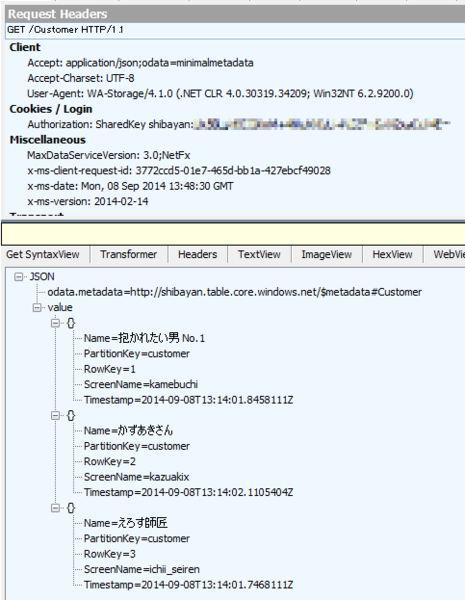
Task: Collapse the object containing ScreenName=kamebuchi
Action: (x=55, y=323)
